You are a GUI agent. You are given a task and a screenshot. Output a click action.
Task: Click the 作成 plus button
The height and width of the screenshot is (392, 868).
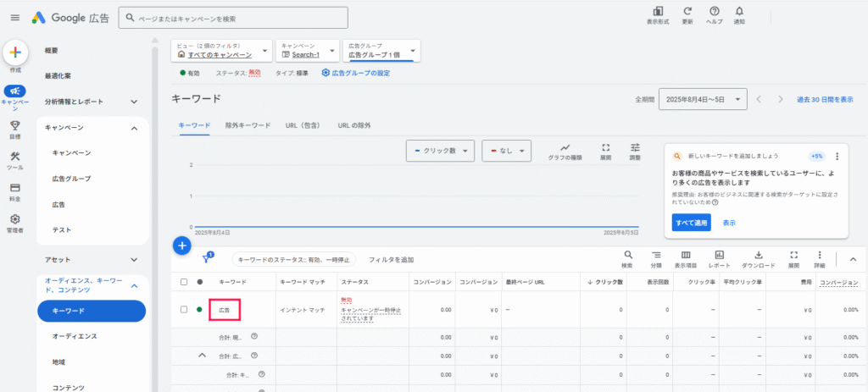(x=15, y=52)
